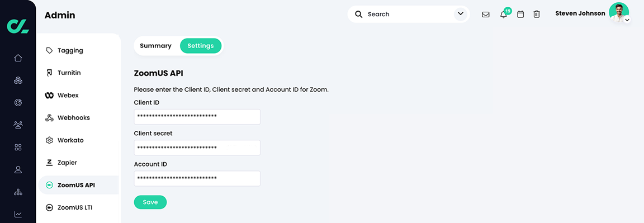Viewport: 644px width, 223px height.
Task: Click the Turnitin icon in sidebar
Action: click(x=49, y=73)
